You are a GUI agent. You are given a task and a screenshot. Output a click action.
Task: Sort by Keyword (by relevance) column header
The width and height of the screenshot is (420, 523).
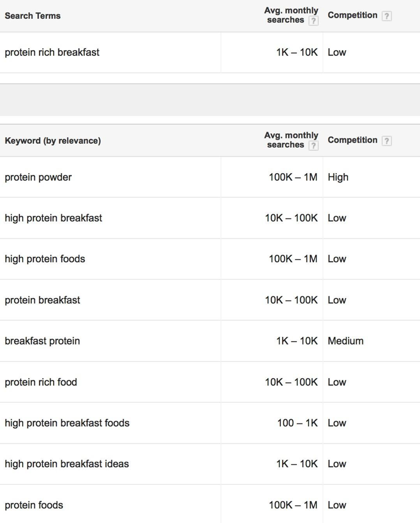pos(52,141)
